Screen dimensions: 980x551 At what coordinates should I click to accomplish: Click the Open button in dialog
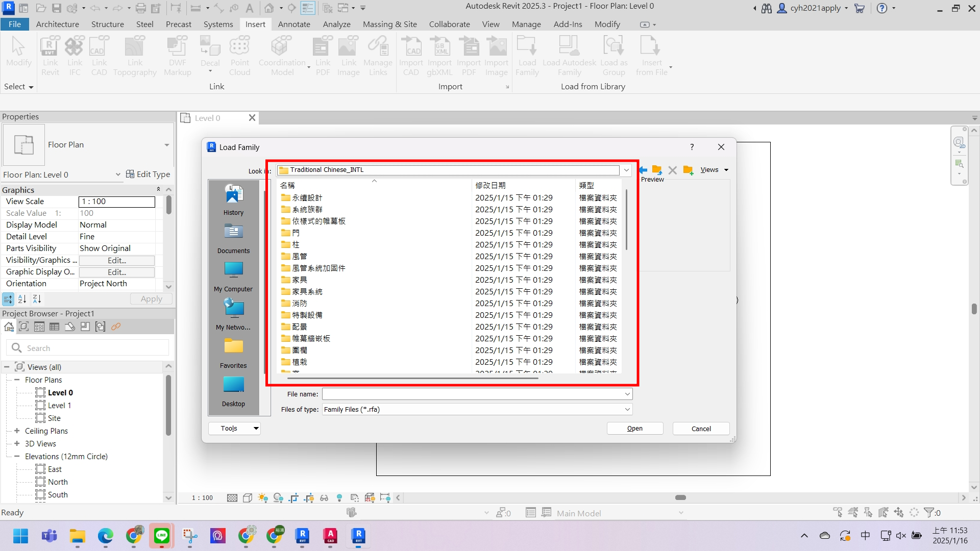pyautogui.click(x=635, y=429)
